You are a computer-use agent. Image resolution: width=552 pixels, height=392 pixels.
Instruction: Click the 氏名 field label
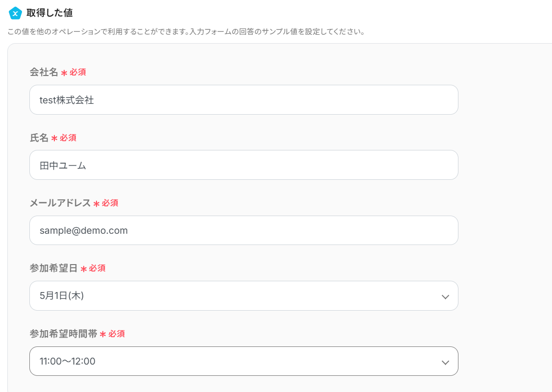point(39,138)
